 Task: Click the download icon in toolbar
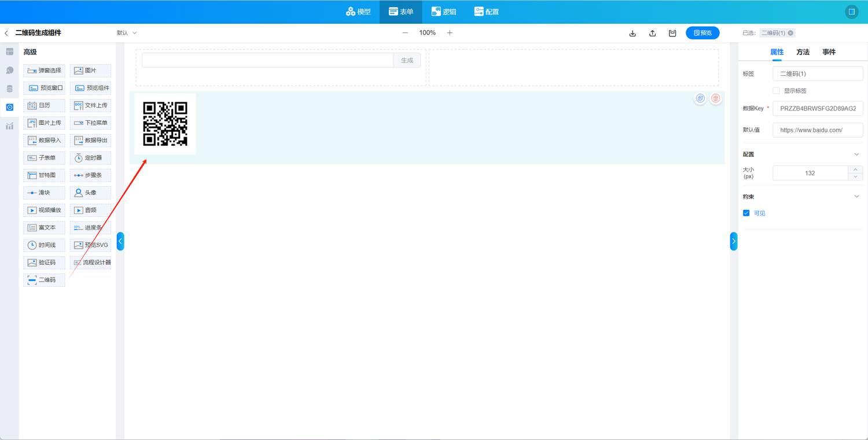632,33
